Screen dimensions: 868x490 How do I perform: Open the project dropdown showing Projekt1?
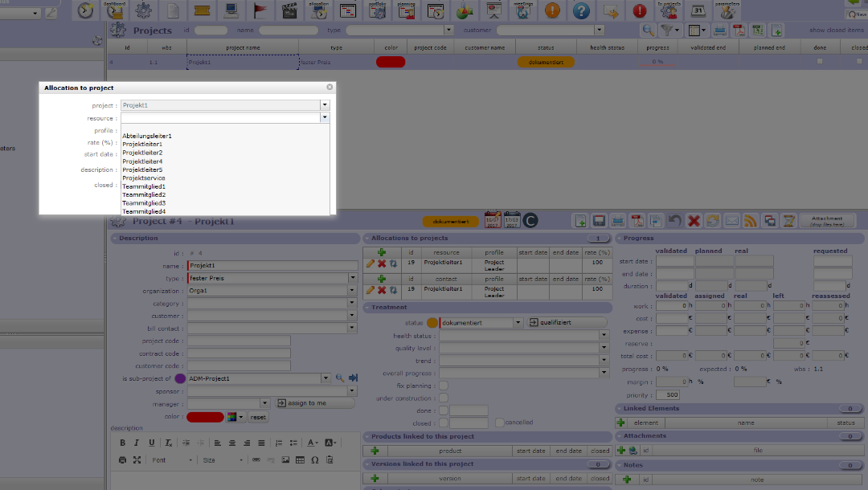coord(325,105)
